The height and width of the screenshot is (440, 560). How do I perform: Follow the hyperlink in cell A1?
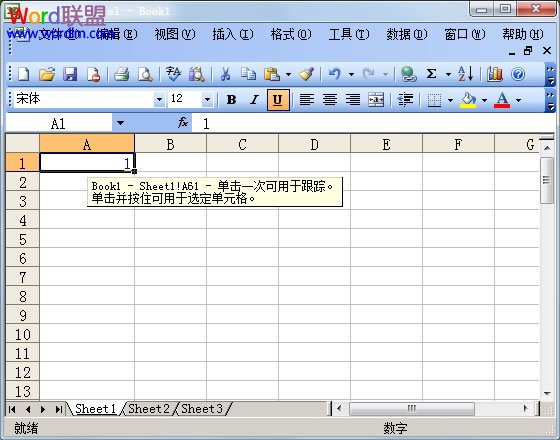(127, 164)
